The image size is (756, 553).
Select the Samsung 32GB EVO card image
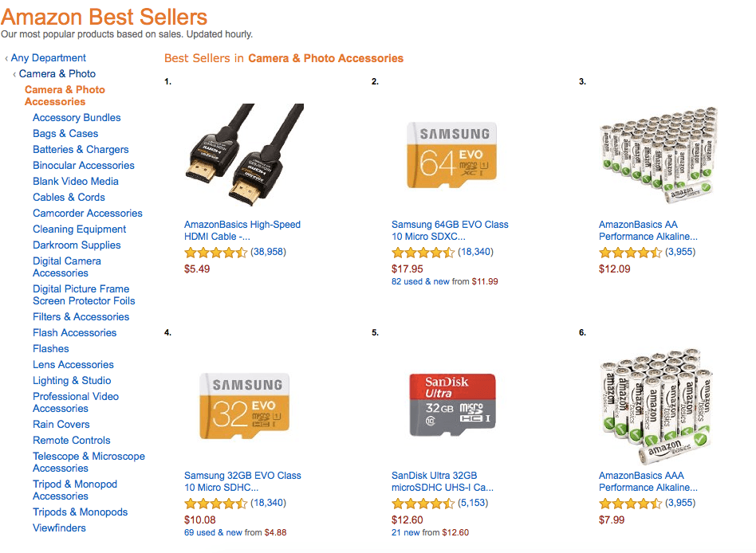click(x=245, y=406)
